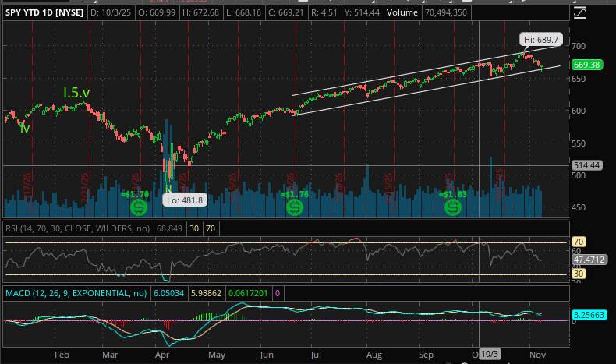This screenshot has height=364, width=616.
Task: Select the MACD 3.25663 value tag
Action: click(589, 315)
